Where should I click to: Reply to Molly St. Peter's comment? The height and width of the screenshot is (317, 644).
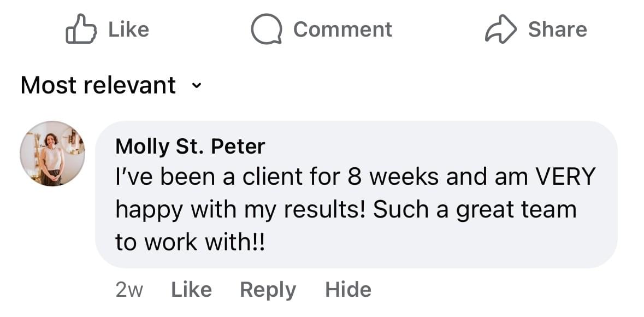pyautogui.click(x=268, y=289)
